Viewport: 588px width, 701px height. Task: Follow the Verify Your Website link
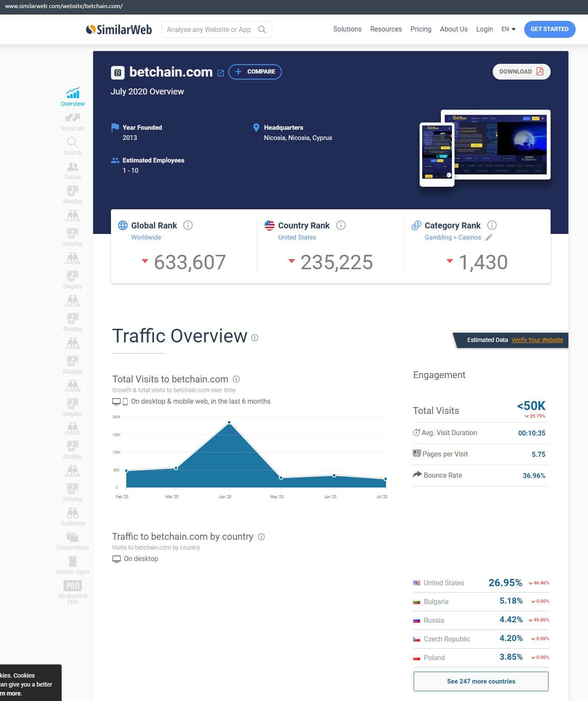(x=537, y=340)
